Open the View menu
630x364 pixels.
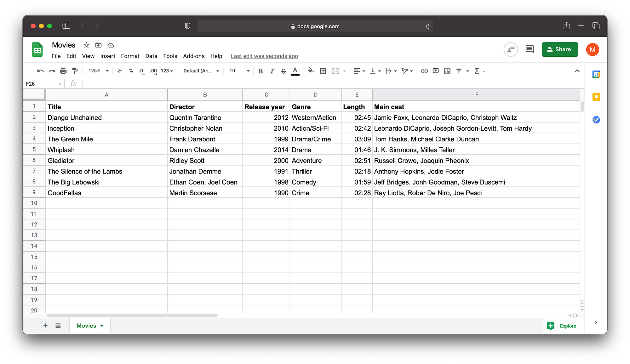[x=88, y=56]
